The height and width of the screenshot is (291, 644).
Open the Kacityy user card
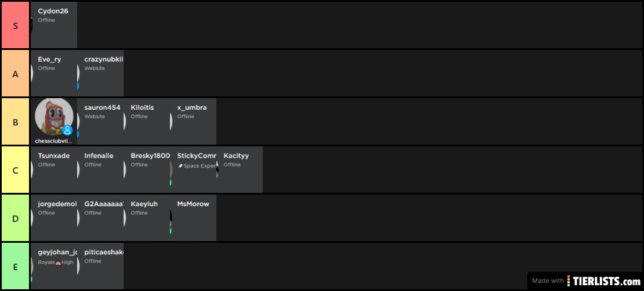point(240,170)
